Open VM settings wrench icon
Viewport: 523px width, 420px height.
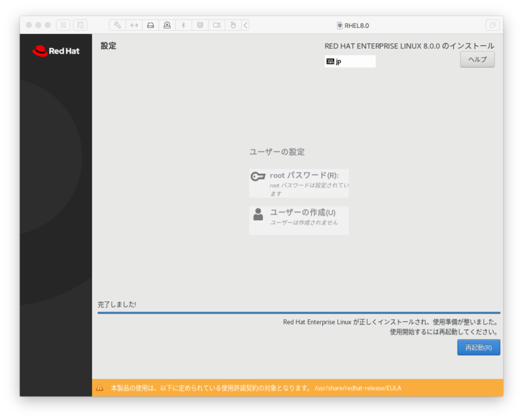tap(118, 25)
